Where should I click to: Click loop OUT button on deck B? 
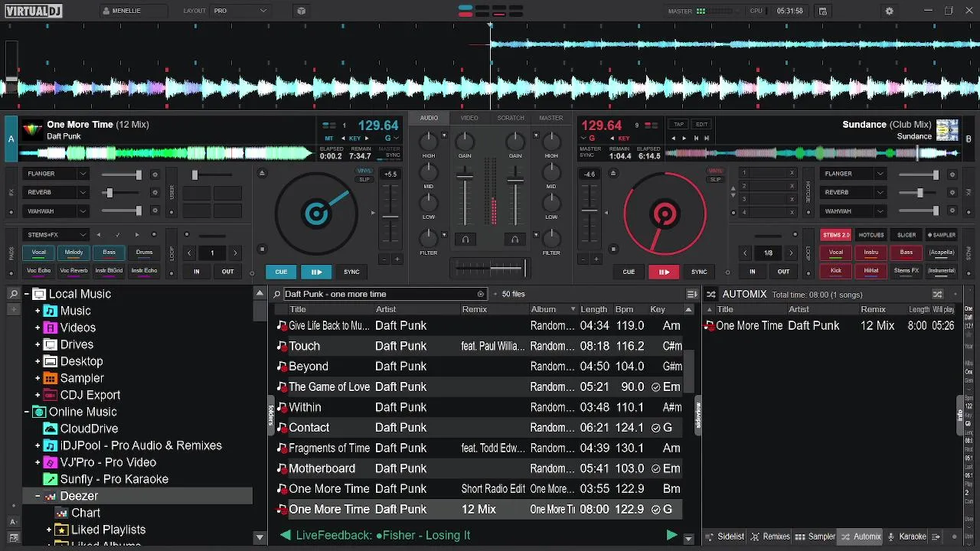click(x=783, y=272)
